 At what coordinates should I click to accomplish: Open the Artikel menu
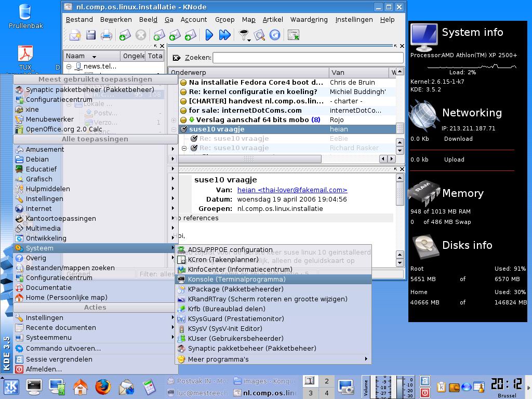[272, 20]
